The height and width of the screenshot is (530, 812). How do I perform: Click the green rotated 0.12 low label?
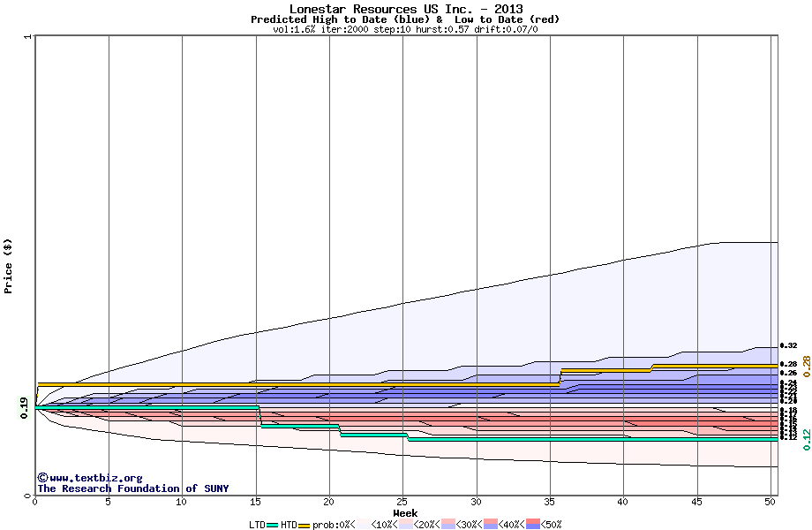click(x=807, y=440)
